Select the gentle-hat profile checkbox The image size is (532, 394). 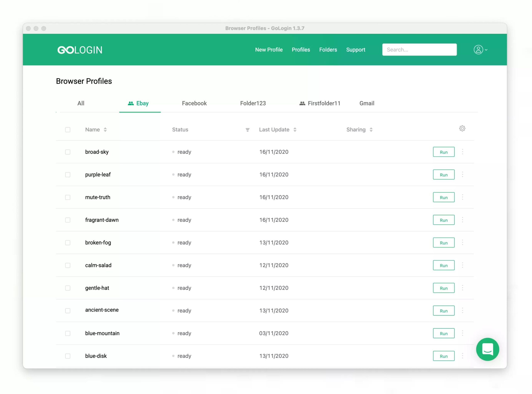[x=68, y=288]
